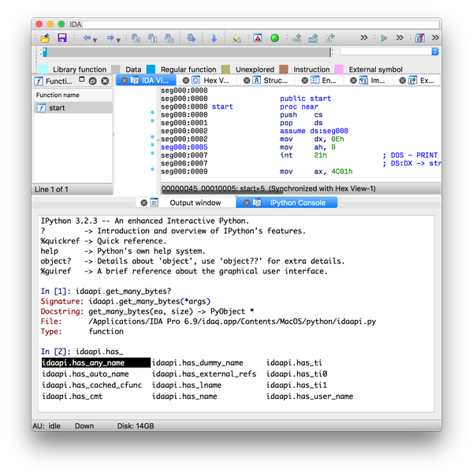Click the Function name column header
This screenshot has height=476, width=473.
(73, 95)
